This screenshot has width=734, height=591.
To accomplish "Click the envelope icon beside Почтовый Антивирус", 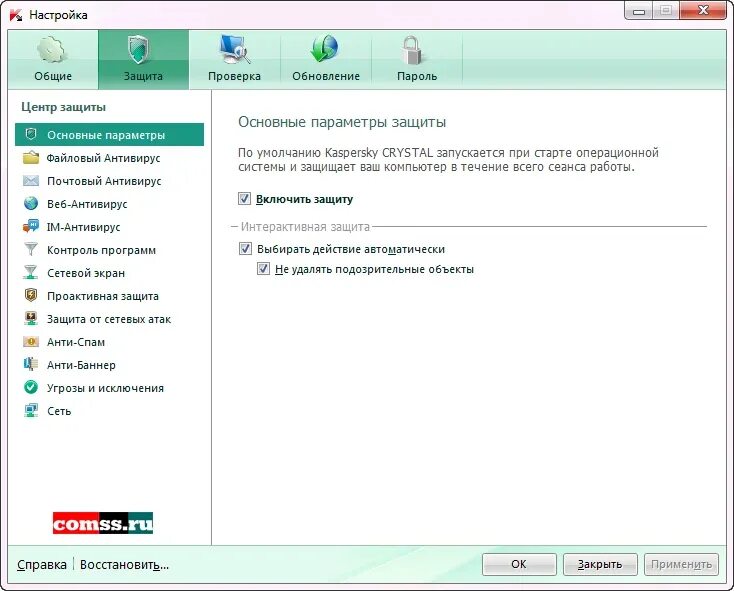I will click(x=31, y=181).
